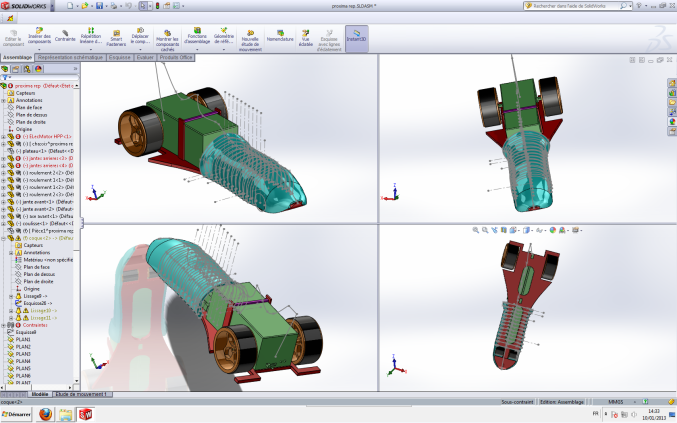Open the DisplayManager color-wheel tab
677x423 pixels.
(38, 69)
